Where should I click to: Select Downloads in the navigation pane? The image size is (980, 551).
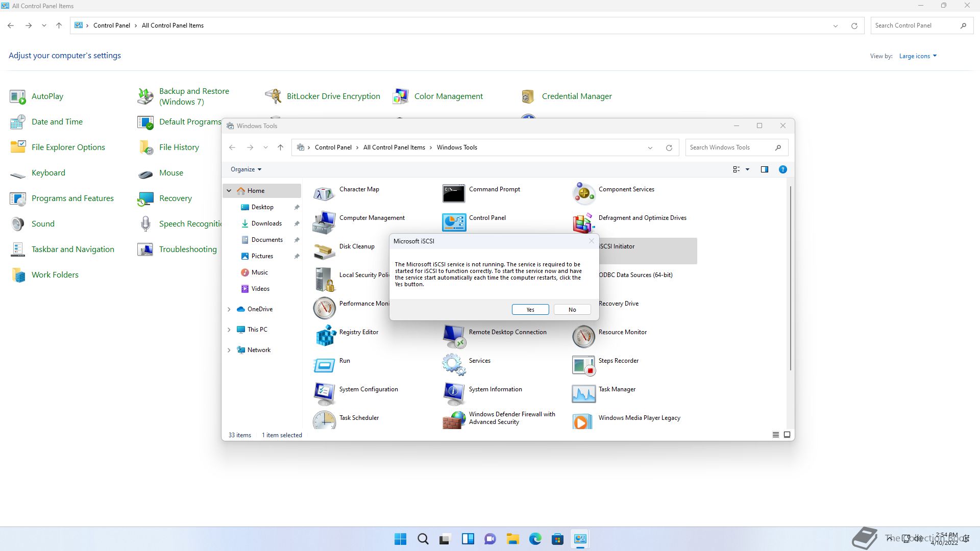[266, 223]
